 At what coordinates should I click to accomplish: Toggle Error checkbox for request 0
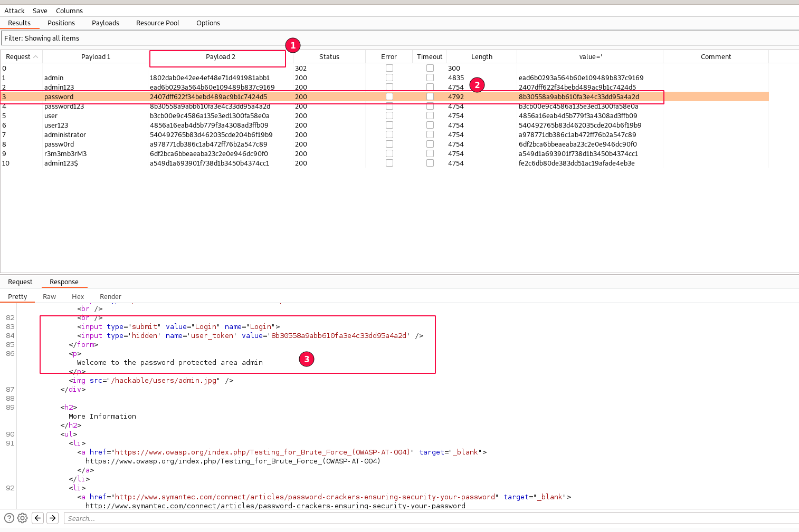389,68
